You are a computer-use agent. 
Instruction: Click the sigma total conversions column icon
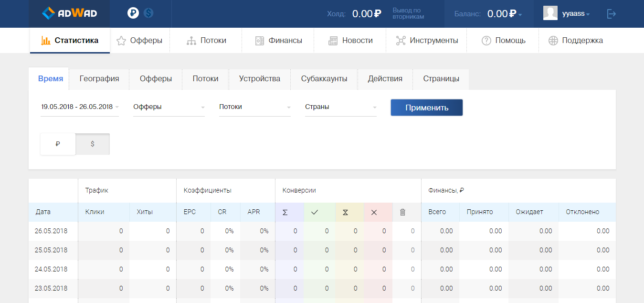[x=285, y=212]
